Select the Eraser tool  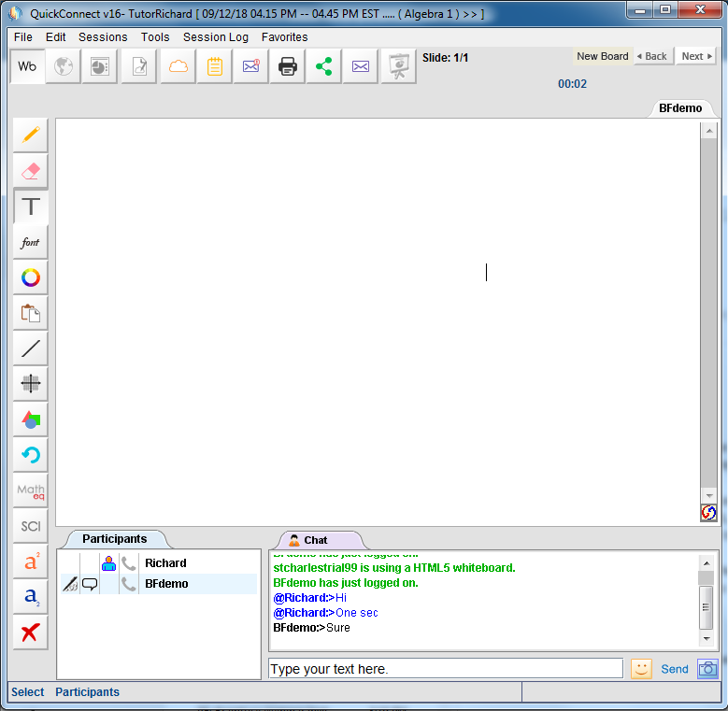click(x=31, y=171)
